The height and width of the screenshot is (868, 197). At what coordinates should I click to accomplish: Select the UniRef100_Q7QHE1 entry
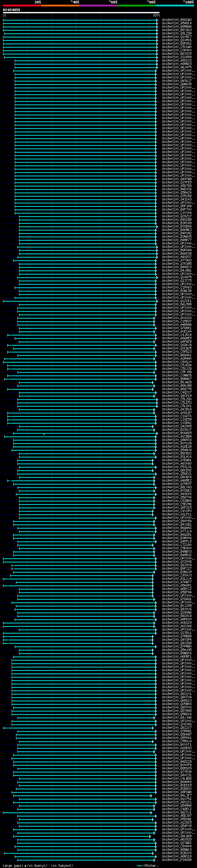click(177, 328)
